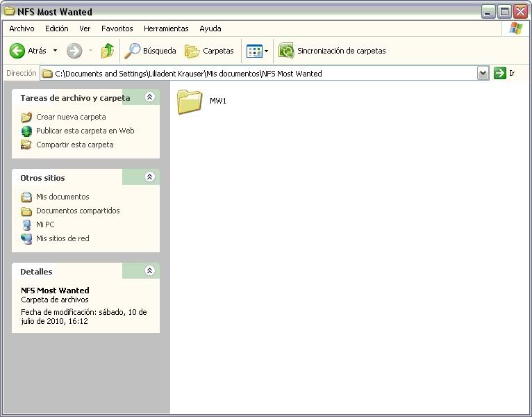Click the Publicar en Web globe icon
The image size is (532, 417).
[x=26, y=131]
